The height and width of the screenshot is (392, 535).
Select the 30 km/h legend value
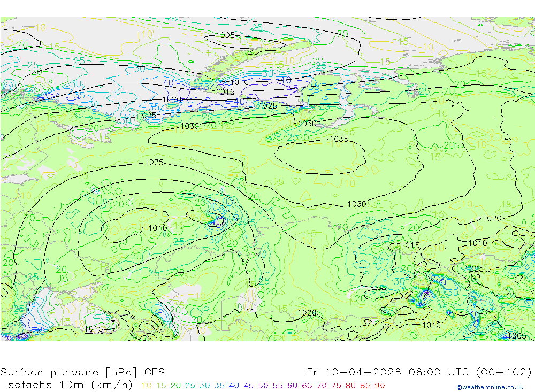(x=205, y=386)
